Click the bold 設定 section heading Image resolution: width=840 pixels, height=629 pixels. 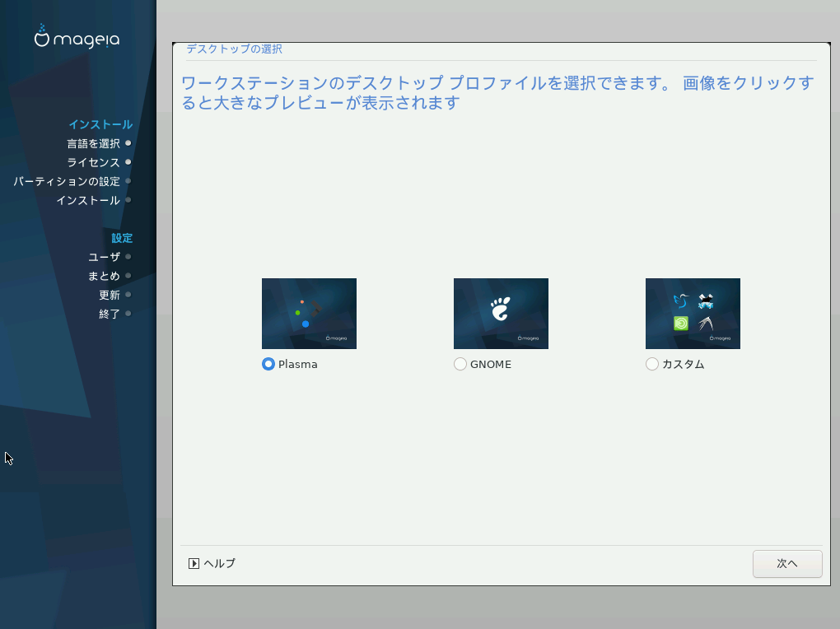[x=122, y=238]
